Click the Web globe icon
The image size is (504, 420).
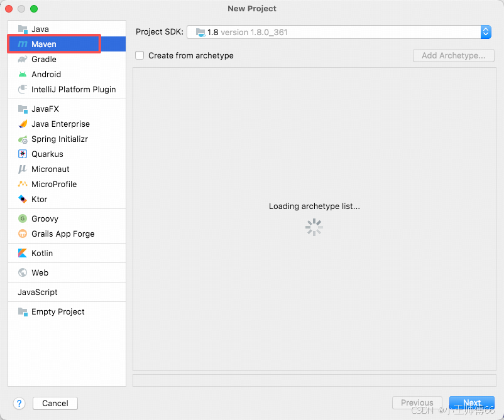tap(23, 272)
